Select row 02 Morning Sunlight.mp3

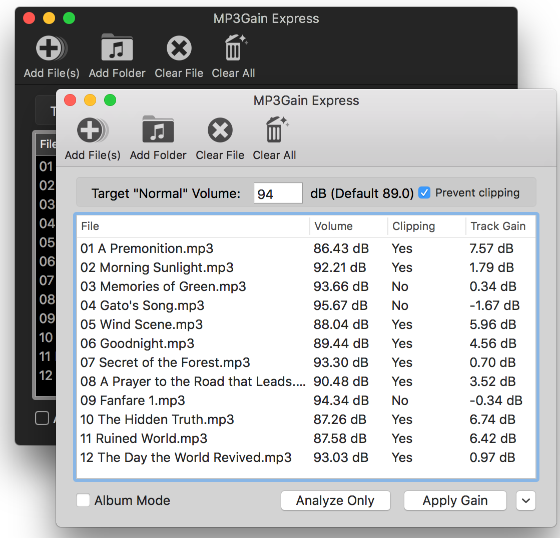306,267
